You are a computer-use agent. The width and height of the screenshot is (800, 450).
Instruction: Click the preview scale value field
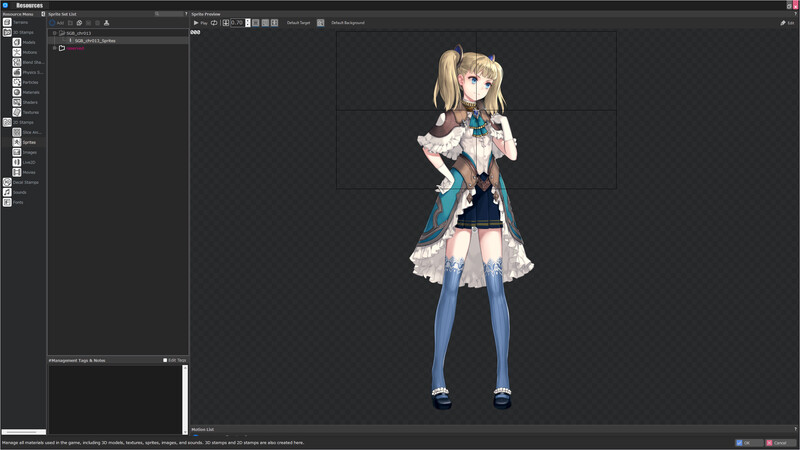click(237, 23)
